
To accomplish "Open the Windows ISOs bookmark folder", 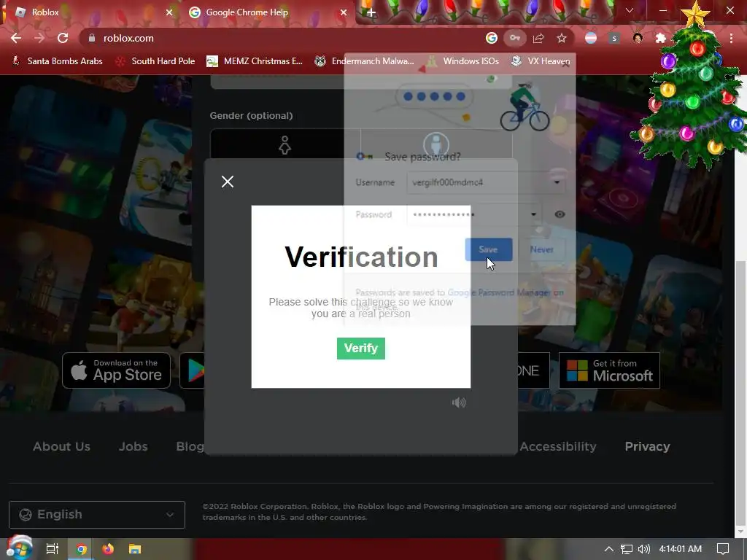I will [x=463, y=61].
